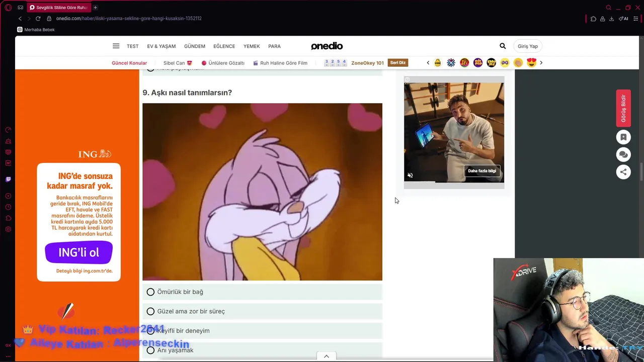Click the onedio search magnifier
The height and width of the screenshot is (362, 644).
(x=503, y=46)
